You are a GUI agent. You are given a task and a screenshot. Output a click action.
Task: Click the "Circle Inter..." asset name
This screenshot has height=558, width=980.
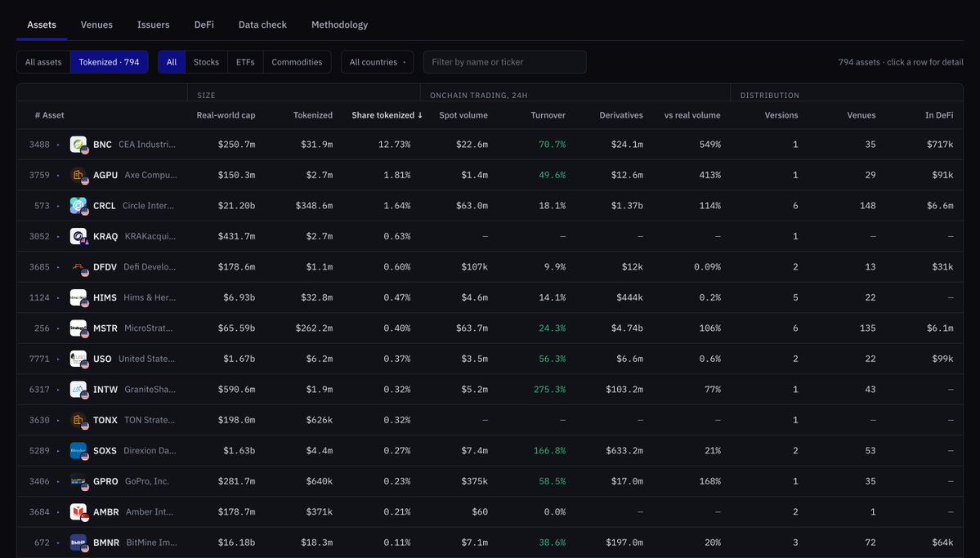tap(148, 206)
